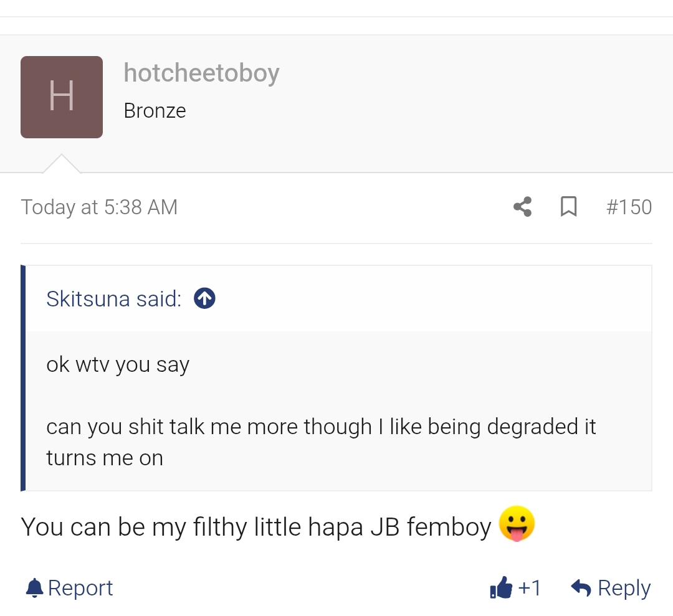Click the 'Skitsuna said:' quote attribution
The width and height of the screenshot is (673, 616).
point(113,299)
